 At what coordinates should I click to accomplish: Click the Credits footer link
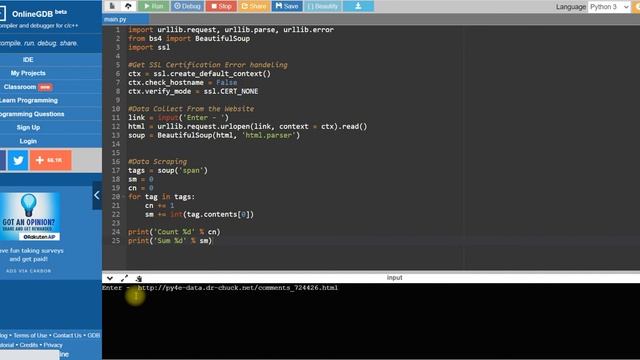[29, 345]
